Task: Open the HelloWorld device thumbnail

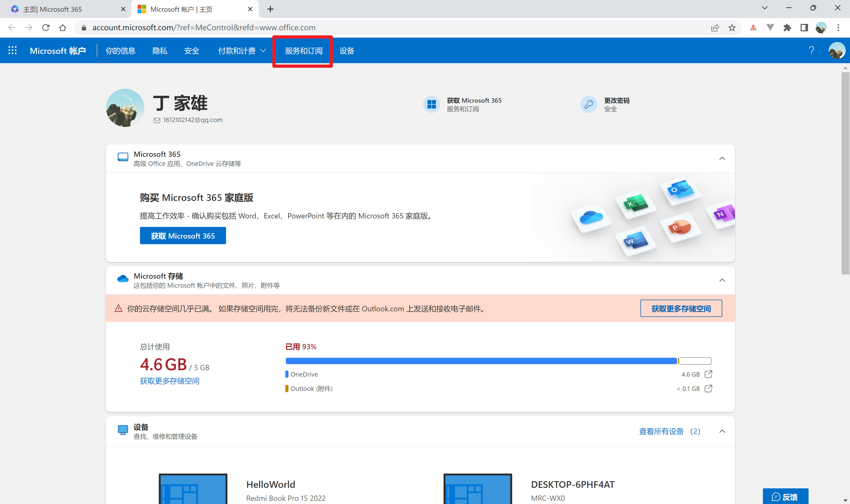Action: [x=193, y=489]
